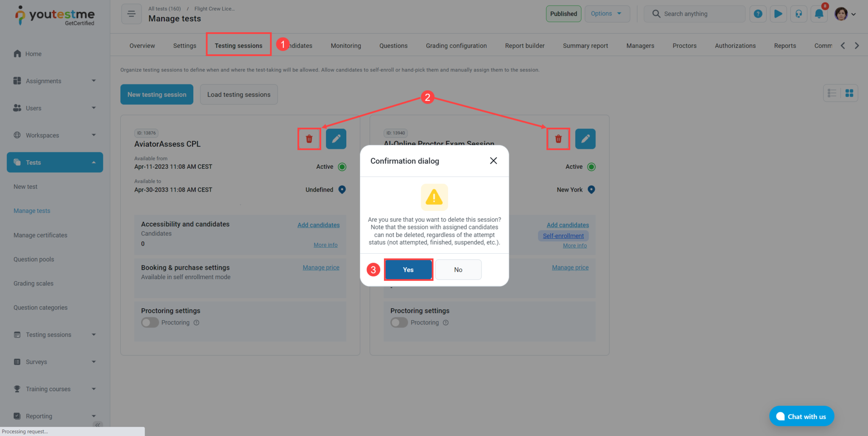Screen dimensions: 868x436
Task: Close the Confirmation dialog
Action: [x=493, y=161]
